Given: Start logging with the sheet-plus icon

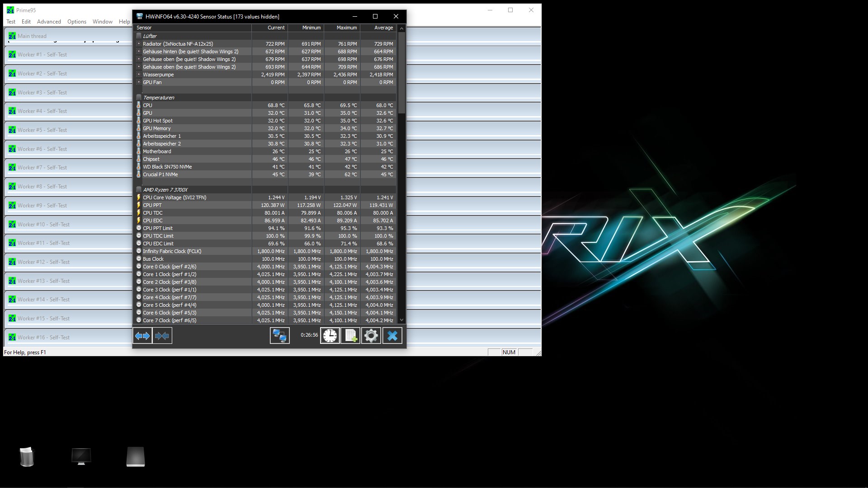Looking at the screenshot, I should coord(350,336).
